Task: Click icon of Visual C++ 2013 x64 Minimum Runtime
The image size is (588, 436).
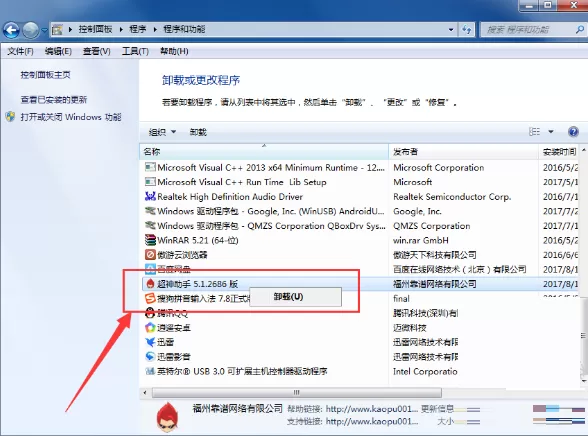Action: coord(150,167)
